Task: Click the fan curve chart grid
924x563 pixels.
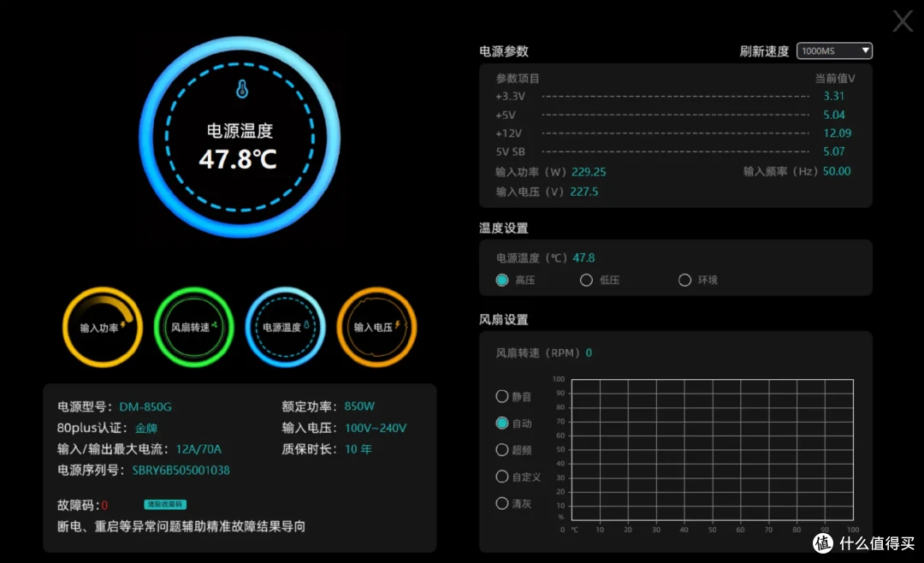Action: (713, 450)
